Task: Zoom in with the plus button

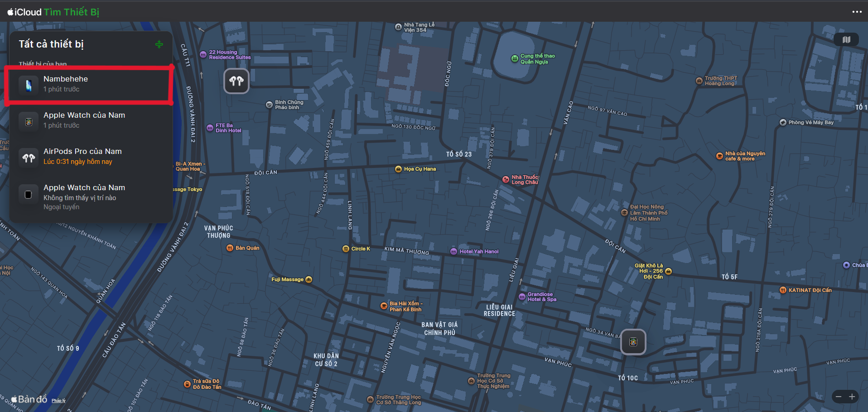Action: coord(852,397)
